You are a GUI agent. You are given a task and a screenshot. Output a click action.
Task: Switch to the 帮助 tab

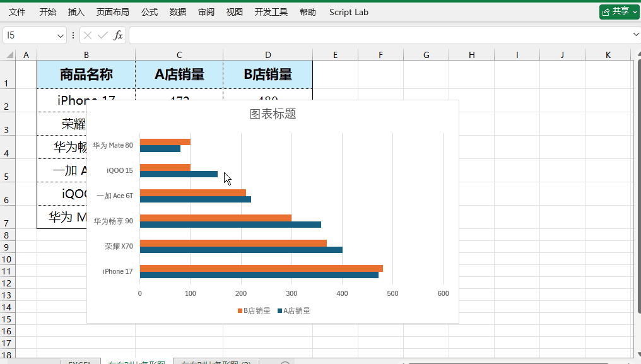tap(307, 12)
